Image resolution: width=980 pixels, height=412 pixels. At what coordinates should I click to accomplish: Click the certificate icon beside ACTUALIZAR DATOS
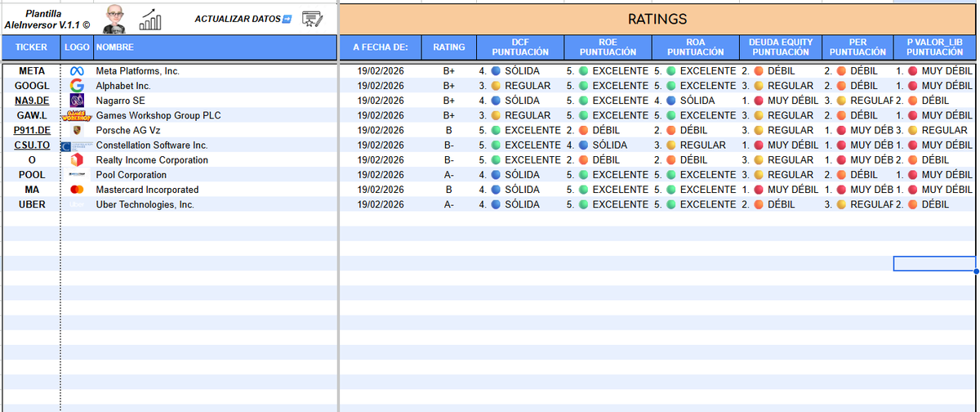[311, 19]
